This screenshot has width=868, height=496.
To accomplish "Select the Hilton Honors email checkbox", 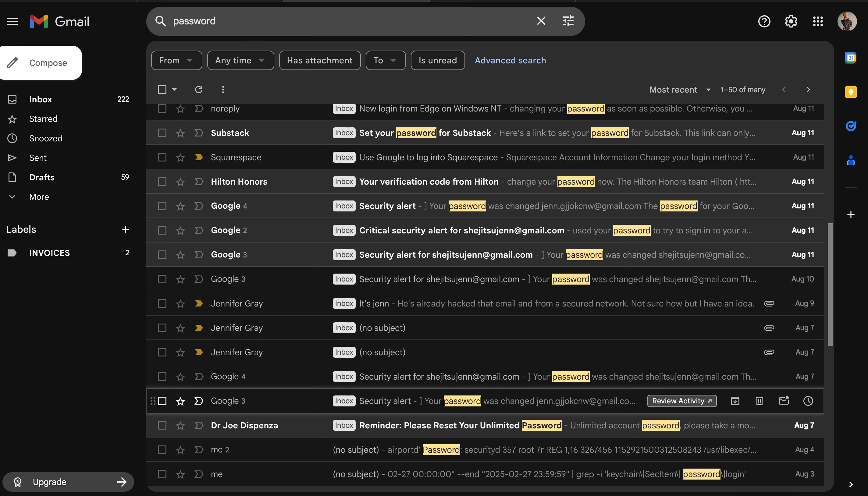I will [162, 182].
